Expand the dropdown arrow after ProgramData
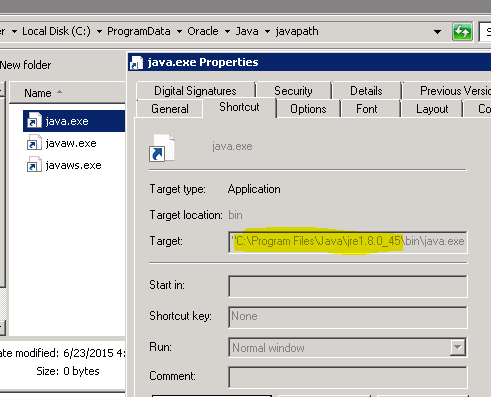 tap(179, 32)
